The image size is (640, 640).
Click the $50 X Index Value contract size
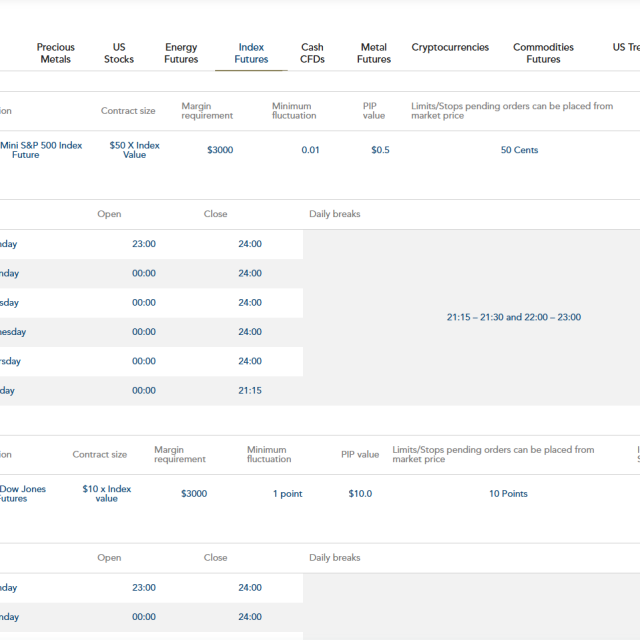tap(134, 150)
